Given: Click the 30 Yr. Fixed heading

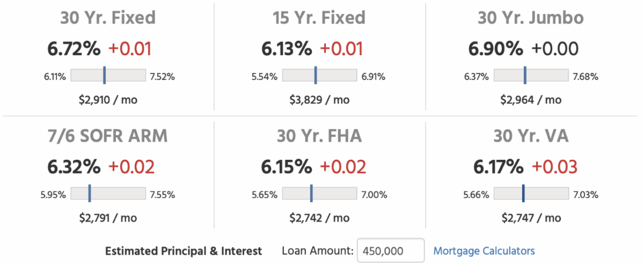Looking at the screenshot, I should coord(108,18).
